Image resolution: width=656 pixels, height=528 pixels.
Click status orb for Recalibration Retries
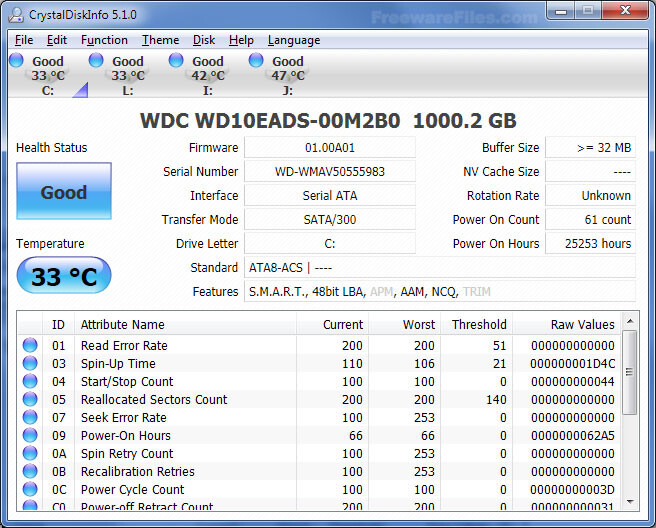point(30,471)
